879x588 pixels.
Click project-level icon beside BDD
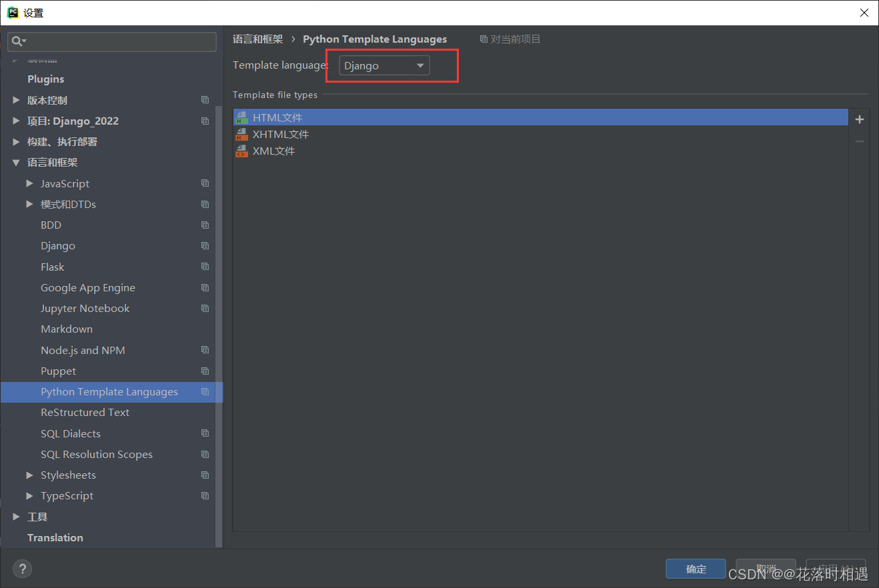(205, 225)
